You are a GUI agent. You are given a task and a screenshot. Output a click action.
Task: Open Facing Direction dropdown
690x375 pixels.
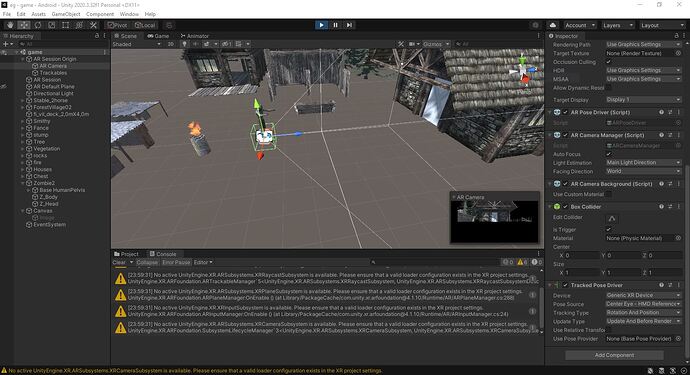[x=643, y=171]
